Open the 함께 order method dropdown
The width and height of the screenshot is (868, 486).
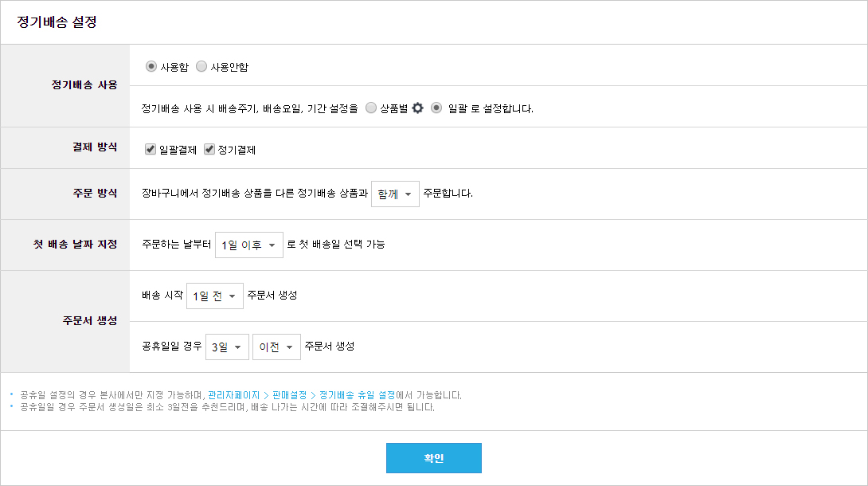[395, 194]
